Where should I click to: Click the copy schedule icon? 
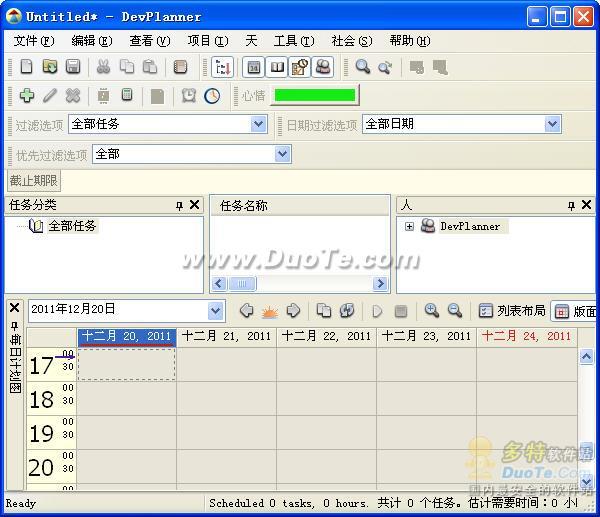coord(324,310)
